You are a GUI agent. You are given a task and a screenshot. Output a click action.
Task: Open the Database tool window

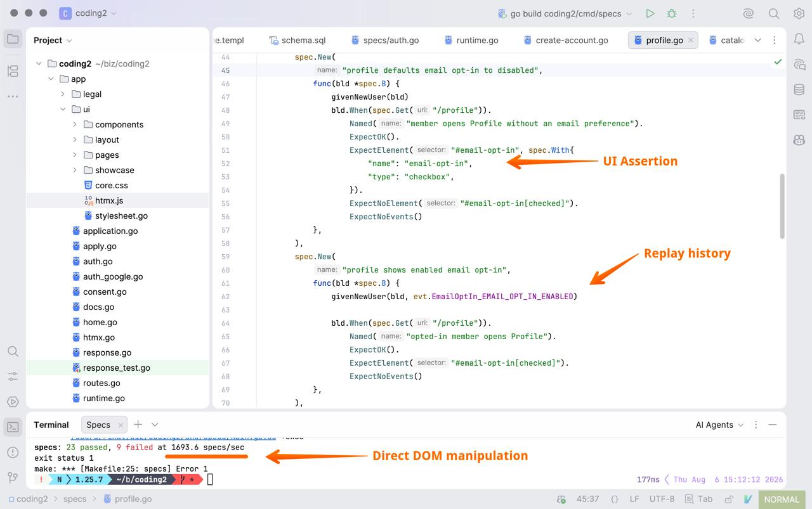799,89
